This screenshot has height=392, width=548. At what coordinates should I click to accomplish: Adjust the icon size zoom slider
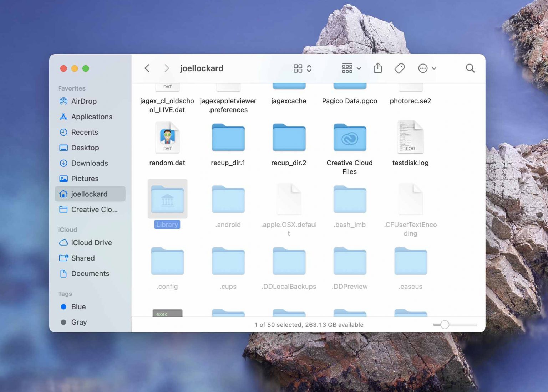(x=445, y=325)
